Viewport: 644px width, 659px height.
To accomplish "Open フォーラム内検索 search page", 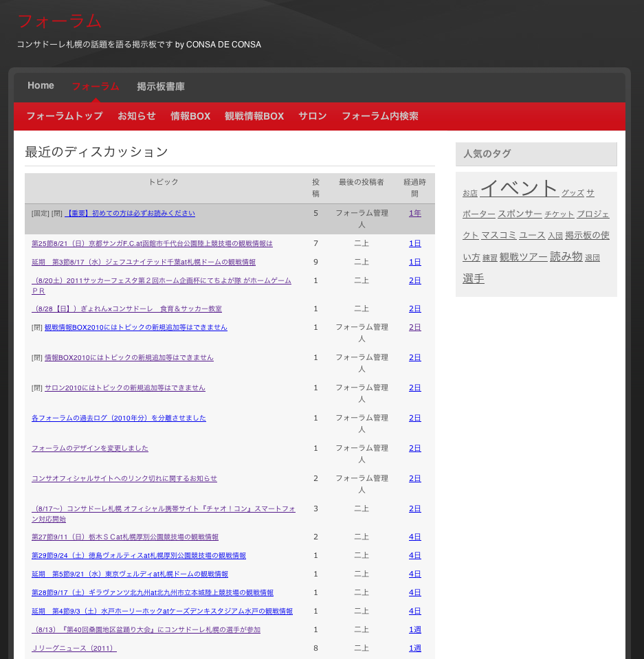I will pos(380,116).
